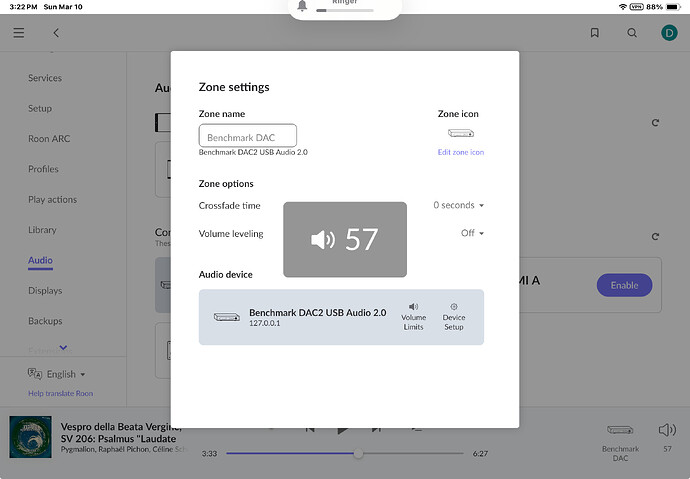Viewport: 690px width, 479px height.
Task: Click the Wi-Fi status icon
Action: pos(622,7)
